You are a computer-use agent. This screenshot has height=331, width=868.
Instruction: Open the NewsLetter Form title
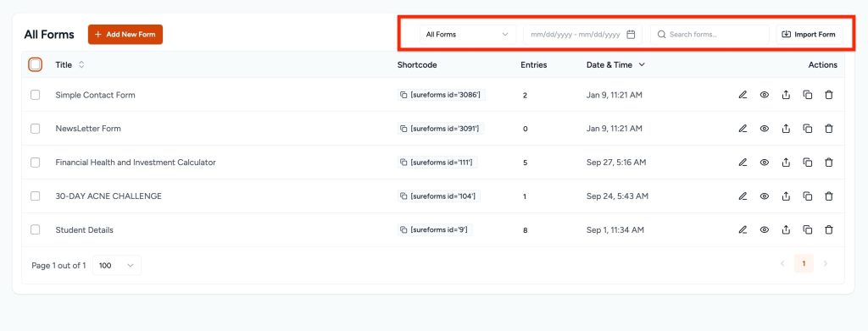(88, 129)
